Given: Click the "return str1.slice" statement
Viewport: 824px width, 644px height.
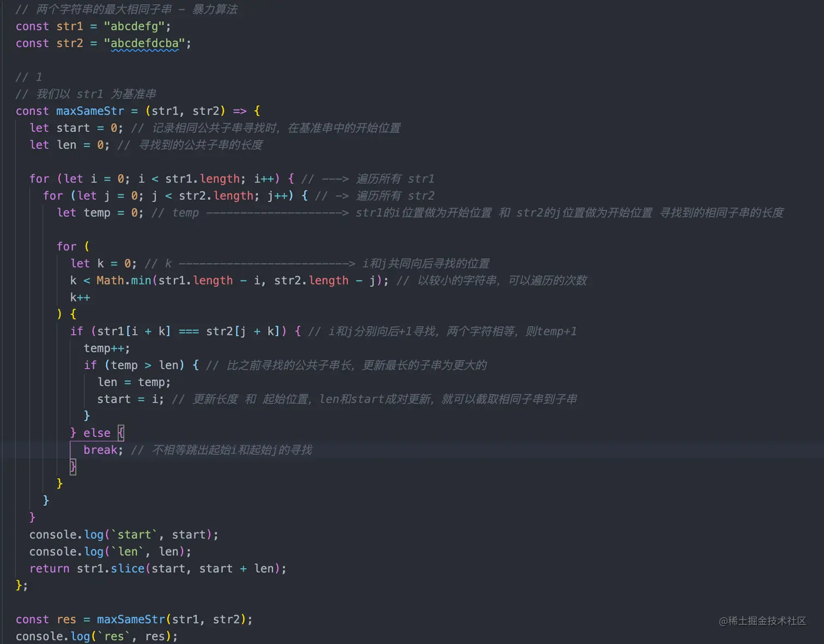Looking at the screenshot, I should (158, 569).
